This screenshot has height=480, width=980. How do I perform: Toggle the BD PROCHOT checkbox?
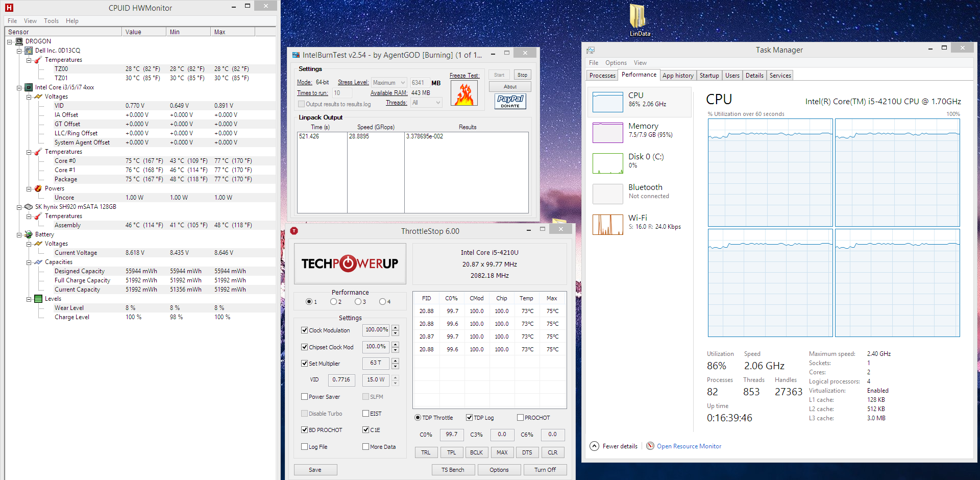(304, 430)
